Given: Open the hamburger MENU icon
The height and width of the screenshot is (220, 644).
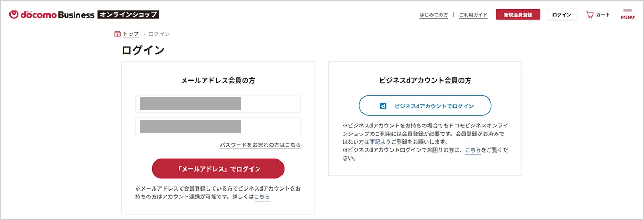Looking at the screenshot, I should click(627, 14).
